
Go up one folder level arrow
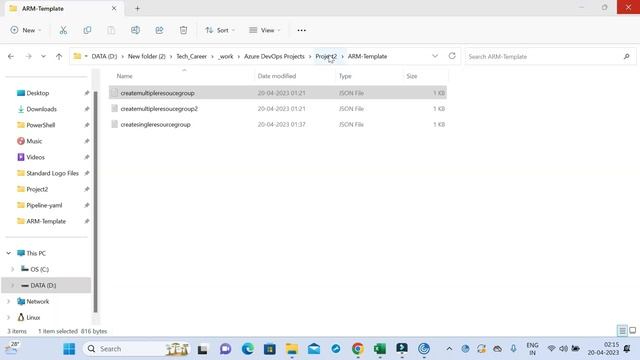coord(59,56)
